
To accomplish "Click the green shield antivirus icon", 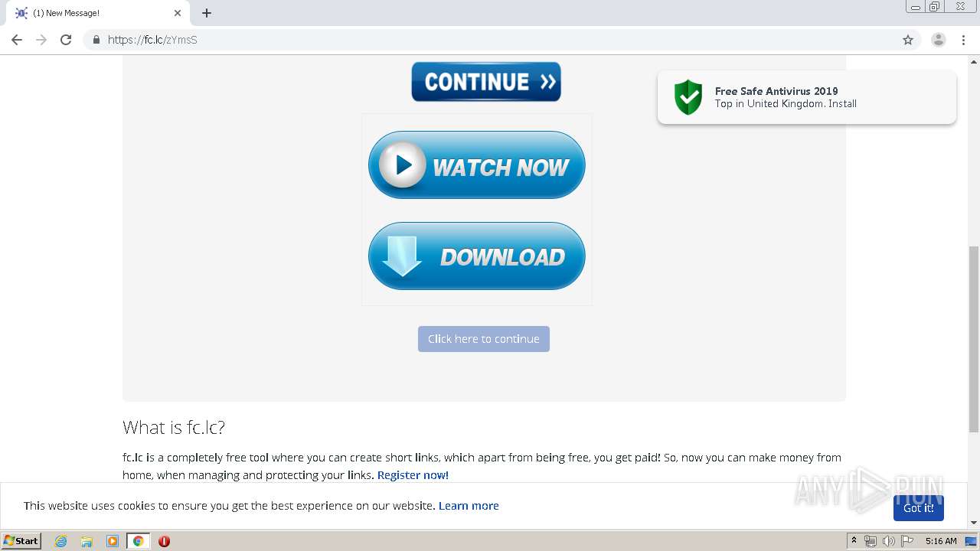I will pos(688,97).
